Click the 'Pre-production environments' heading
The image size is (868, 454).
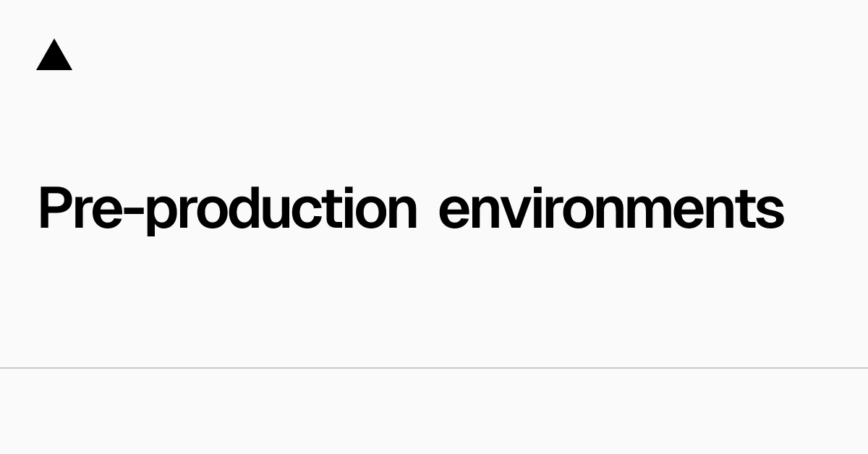(x=411, y=209)
